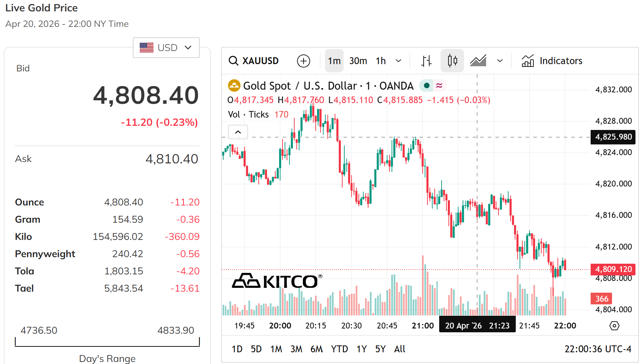Click the compare/add symbol plus icon
This screenshot has width=641, height=364.
click(x=303, y=61)
